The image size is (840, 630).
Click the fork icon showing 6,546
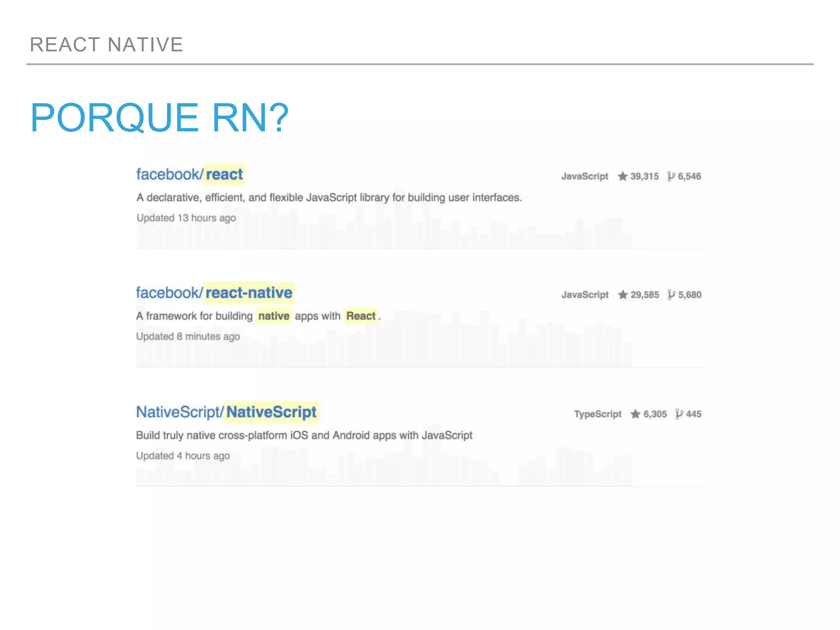pos(671,176)
